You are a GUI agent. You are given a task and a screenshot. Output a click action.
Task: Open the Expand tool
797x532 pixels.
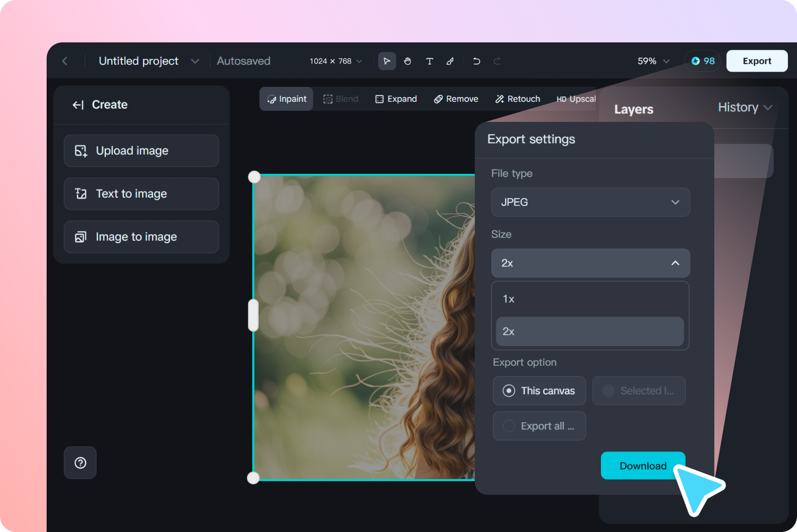(395, 99)
